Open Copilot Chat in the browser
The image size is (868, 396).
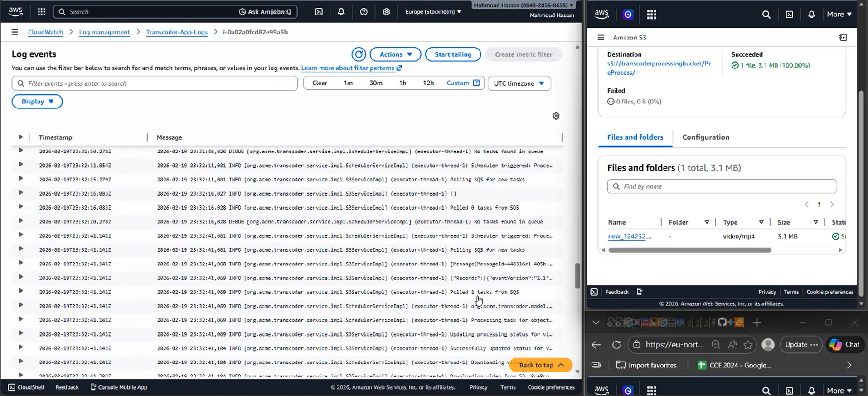point(845,345)
